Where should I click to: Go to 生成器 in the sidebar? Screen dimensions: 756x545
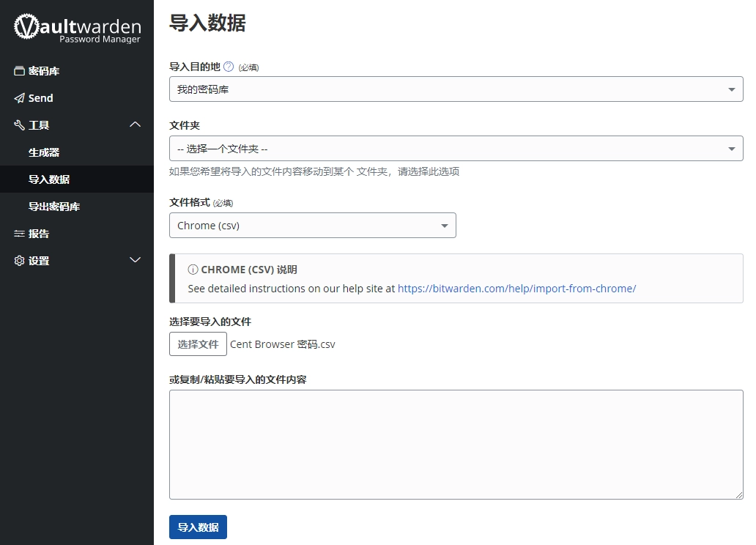(44, 152)
